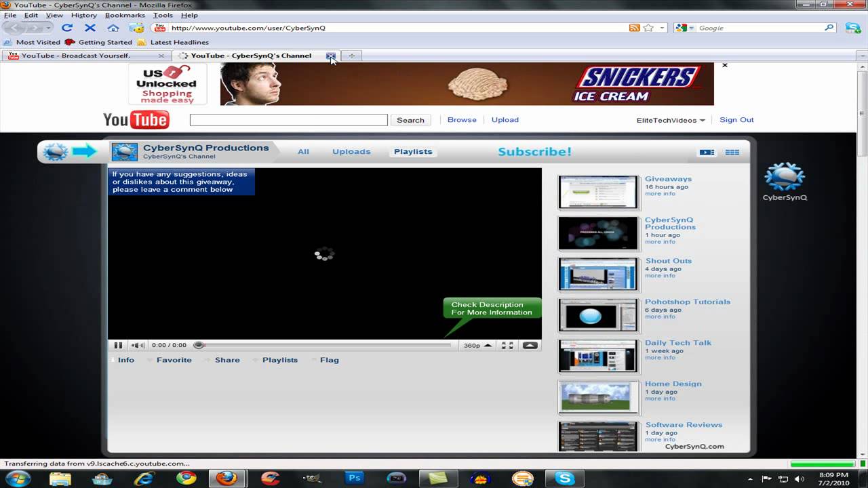Image resolution: width=868 pixels, height=488 pixels.
Task: Click more info under Shout Outs
Action: pos(660,276)
